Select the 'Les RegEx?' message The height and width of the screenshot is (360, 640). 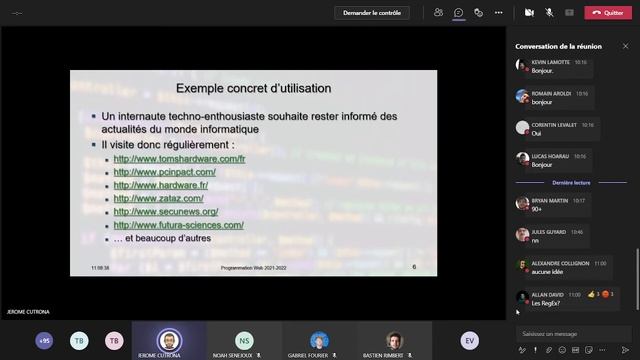545,303
